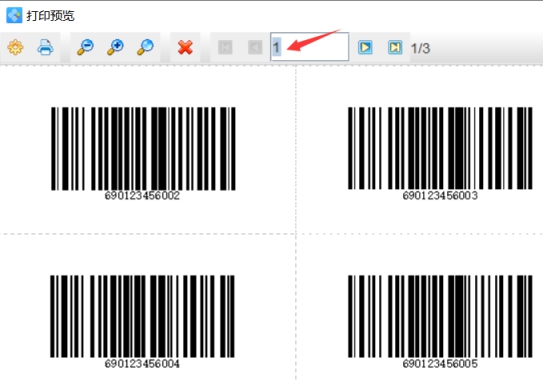Close preview with the red X
Screen dimensions: 544x382
(185, 47)
